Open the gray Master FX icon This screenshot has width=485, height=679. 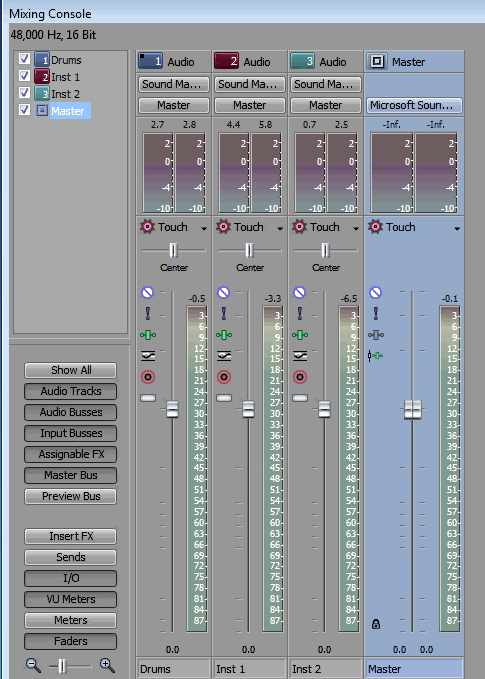pyautogui.click(x=376, y=335)
